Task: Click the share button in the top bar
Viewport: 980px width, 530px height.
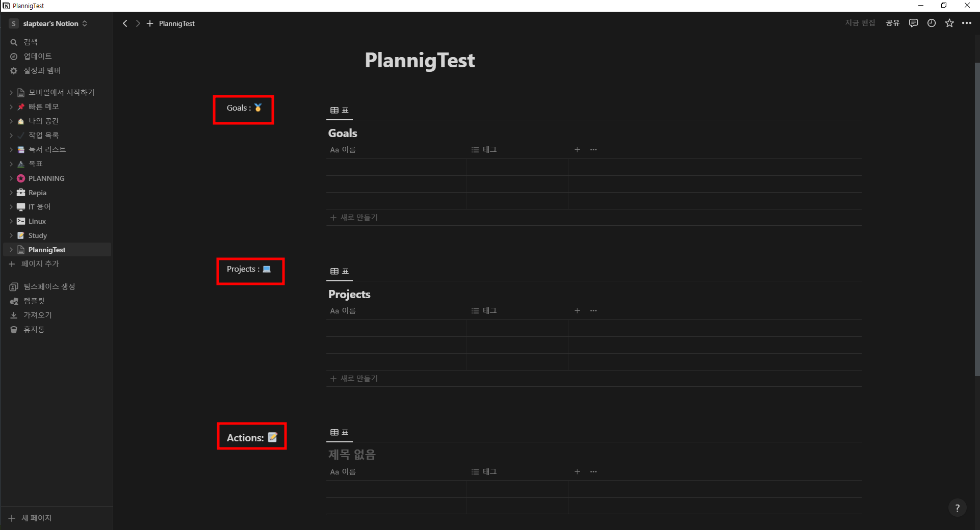Action: 892,23
